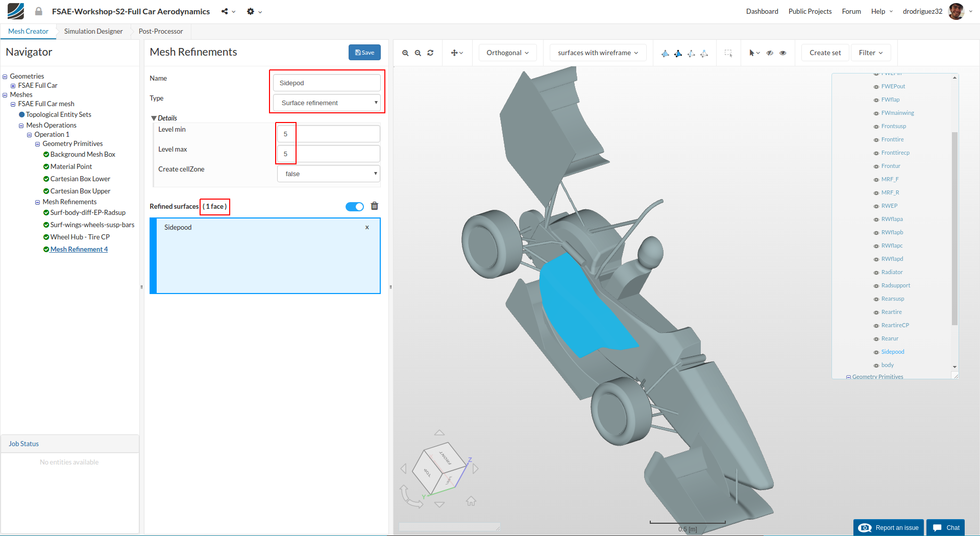Open the Orthogonal projection dropdown
The height and width of the screenshot is (536, 980).
[508, 53]
